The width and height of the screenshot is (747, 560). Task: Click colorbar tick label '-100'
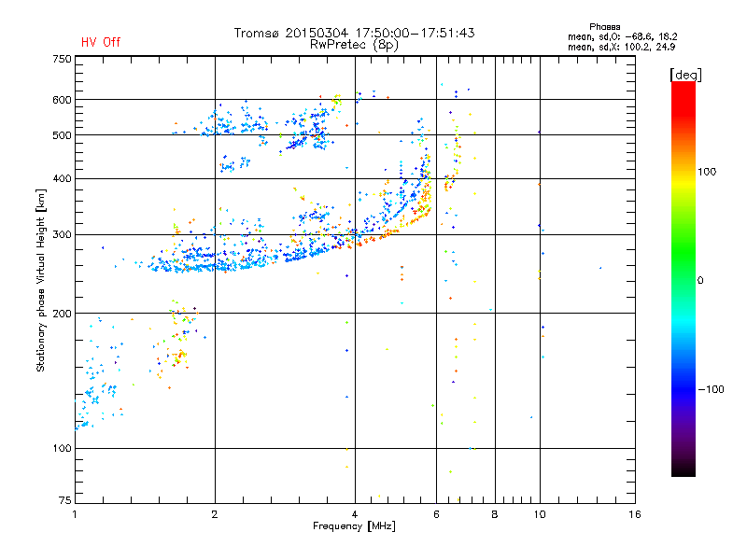click(x=712, y=389)
